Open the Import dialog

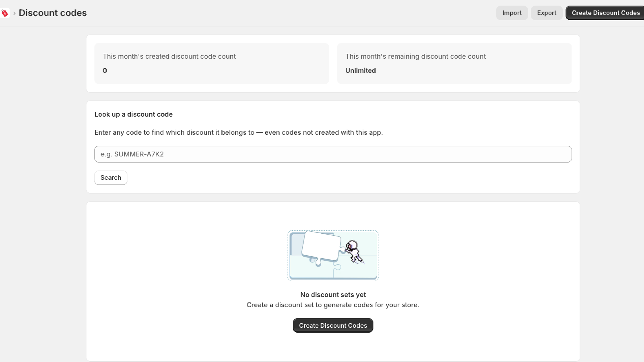tap(512, 13)
